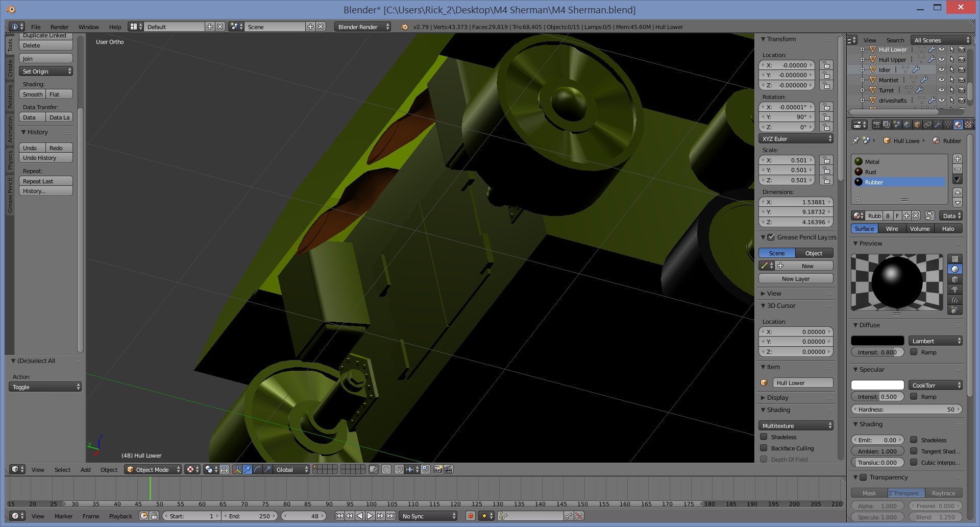The image size is (980, 527).
Task: Toggle material node tree icon
Action: pos(930,215)
